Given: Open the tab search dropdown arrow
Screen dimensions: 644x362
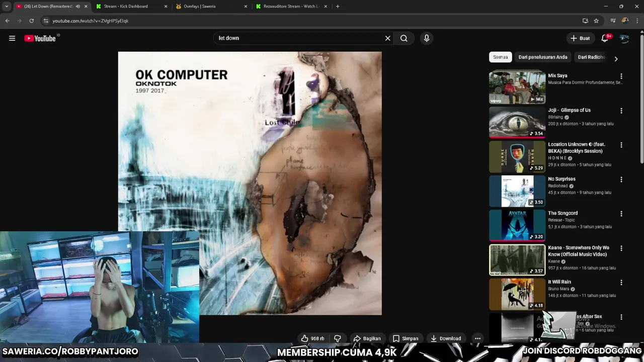Looking at the screenshot, I should coord(7,7).
